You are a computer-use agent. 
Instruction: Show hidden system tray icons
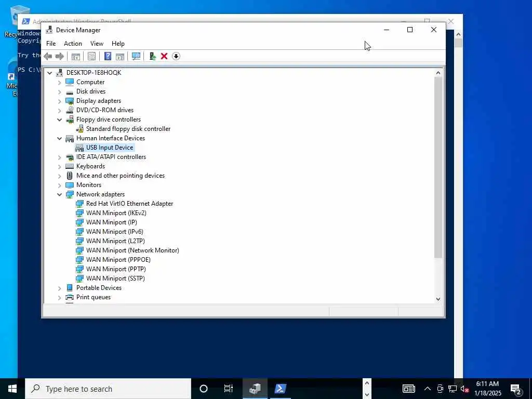(x=428, y=389)
